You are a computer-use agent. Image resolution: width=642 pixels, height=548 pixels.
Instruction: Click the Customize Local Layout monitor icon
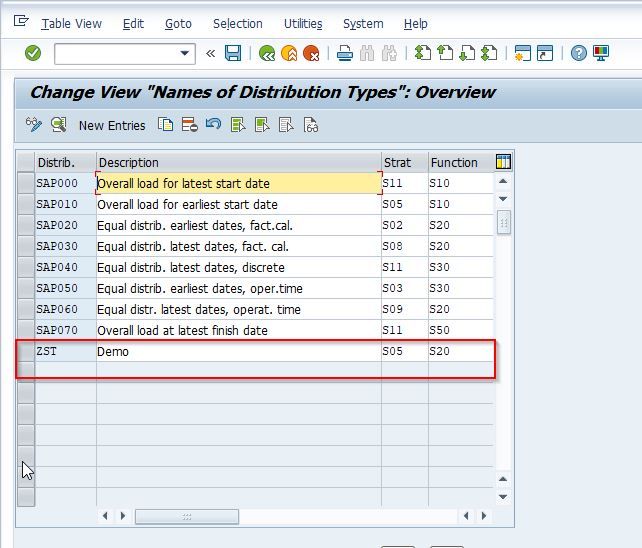click(601, 53)
